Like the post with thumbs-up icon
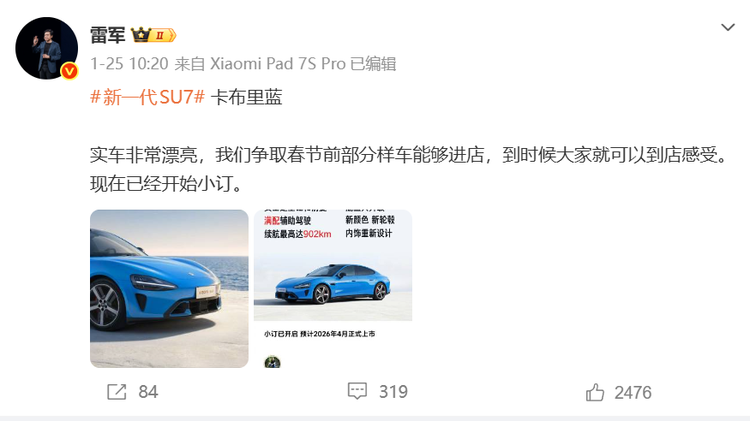This screenshot has height=421, width=750. [595, 392]
